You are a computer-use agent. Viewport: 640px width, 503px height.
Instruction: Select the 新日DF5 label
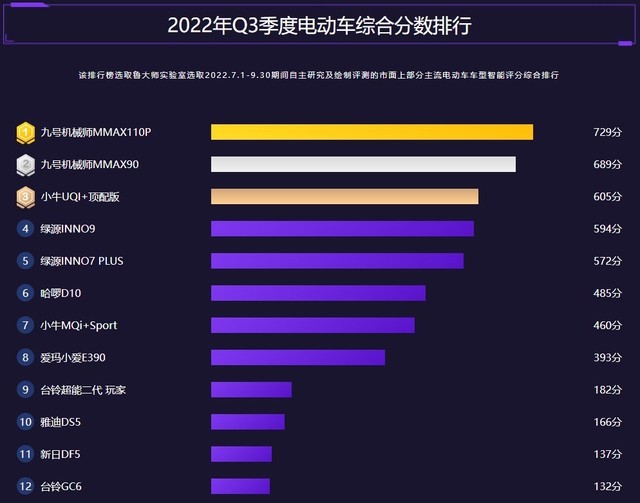pyautogui.click(x=60, y=454)
